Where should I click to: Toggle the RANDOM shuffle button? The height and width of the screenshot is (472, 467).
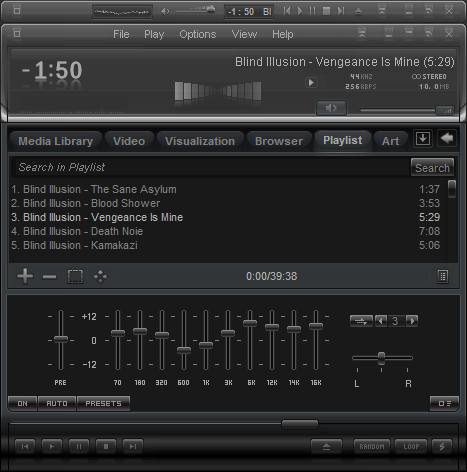click(372, 446)
